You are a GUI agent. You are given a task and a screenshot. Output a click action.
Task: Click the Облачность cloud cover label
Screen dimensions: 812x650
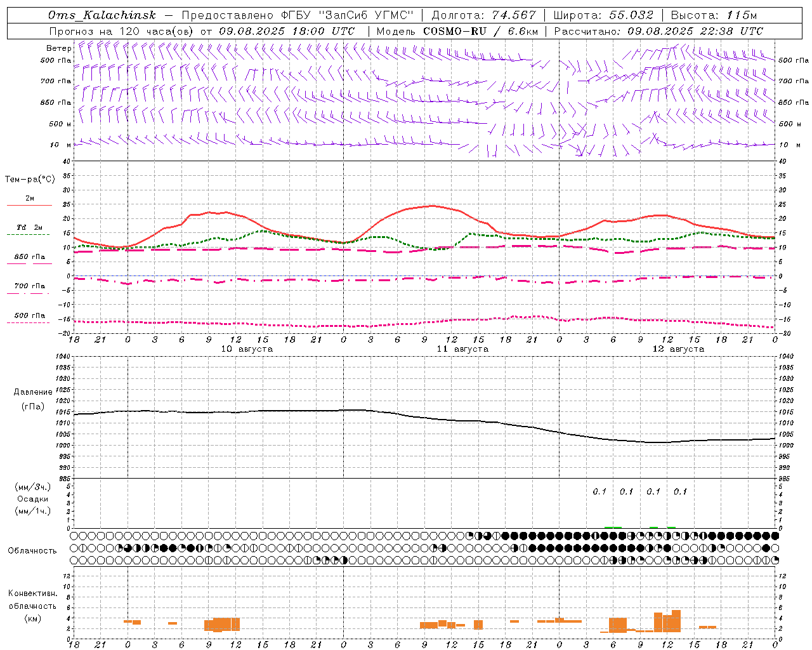pos(32,550)
